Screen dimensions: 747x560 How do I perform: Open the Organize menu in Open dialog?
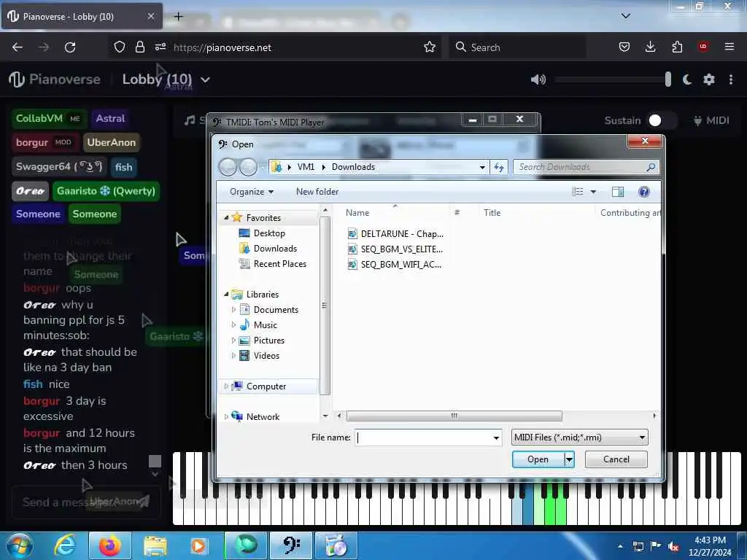coord(252,192)
